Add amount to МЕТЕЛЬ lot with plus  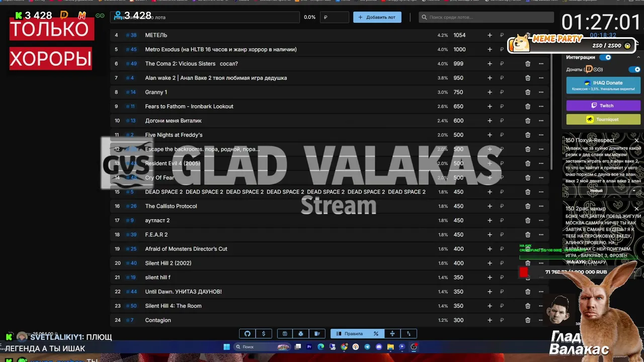490,35
